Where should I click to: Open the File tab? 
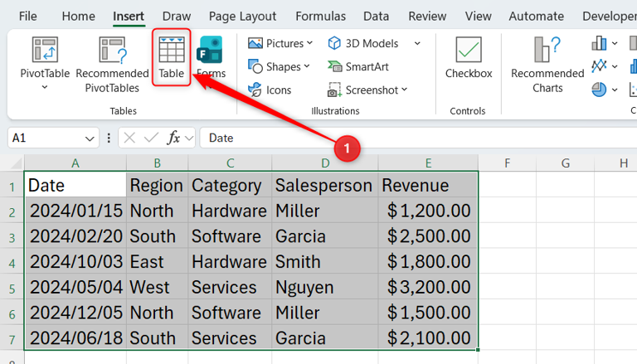(x=27, y=17)
